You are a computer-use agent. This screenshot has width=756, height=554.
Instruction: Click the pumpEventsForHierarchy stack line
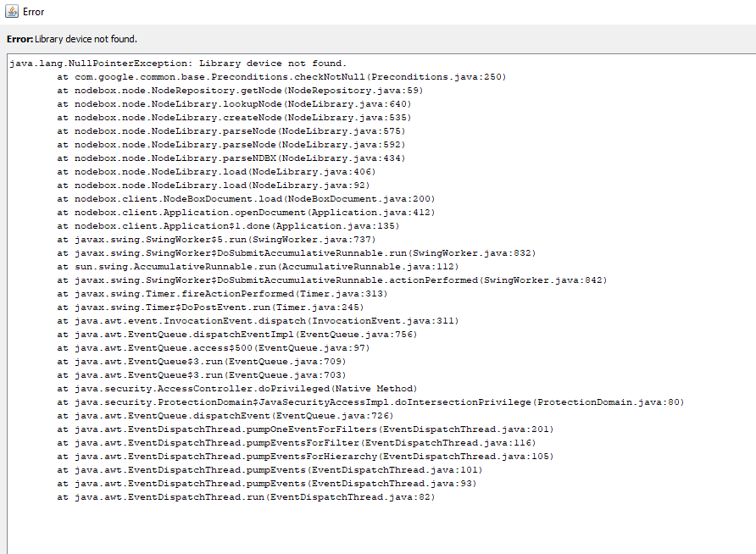coord(305,456)
